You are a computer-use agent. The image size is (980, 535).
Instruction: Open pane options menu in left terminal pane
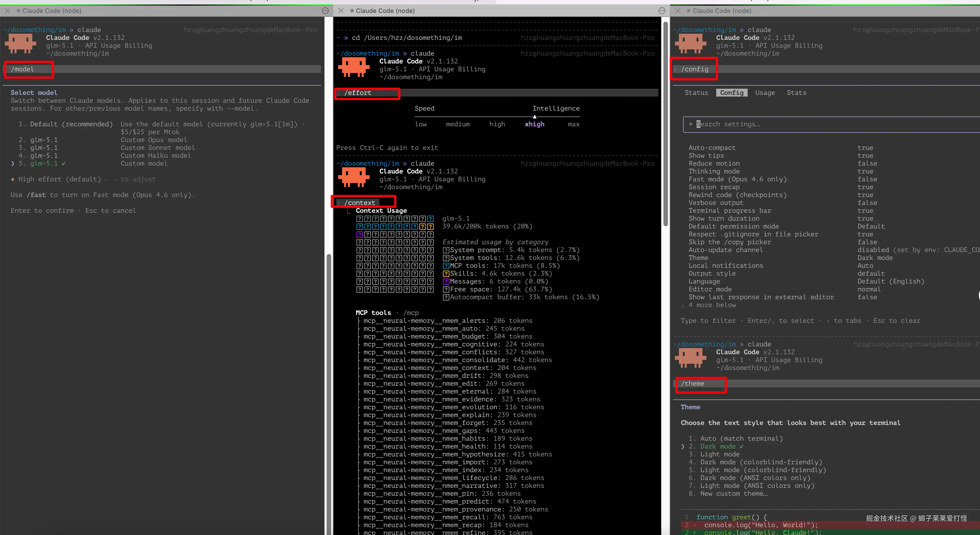coord(325,11)
